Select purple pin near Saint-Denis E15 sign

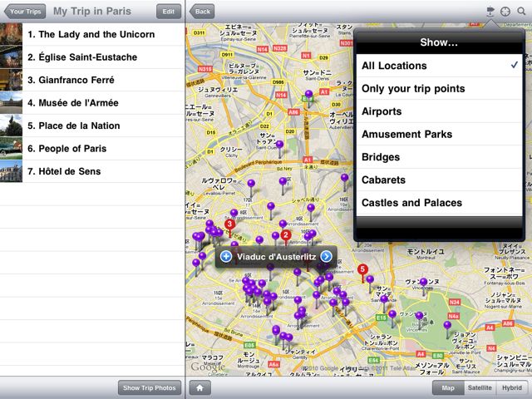click(308, 94)
